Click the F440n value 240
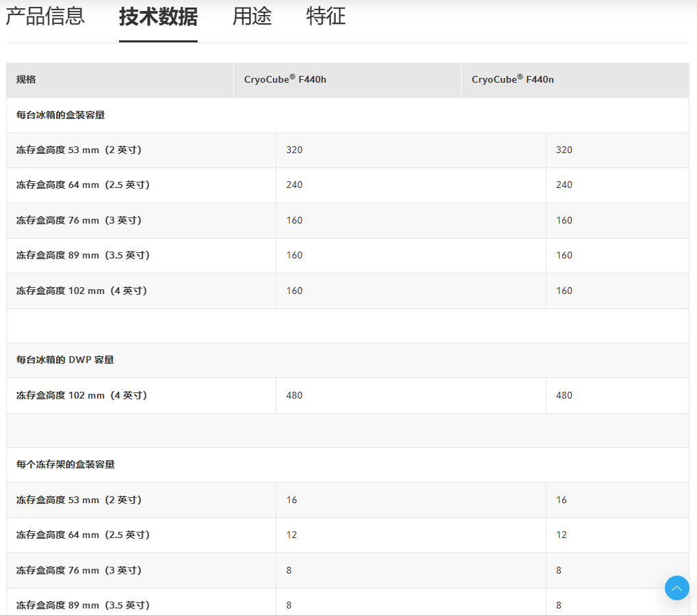 pyautogui.click(x=564, y=185)
